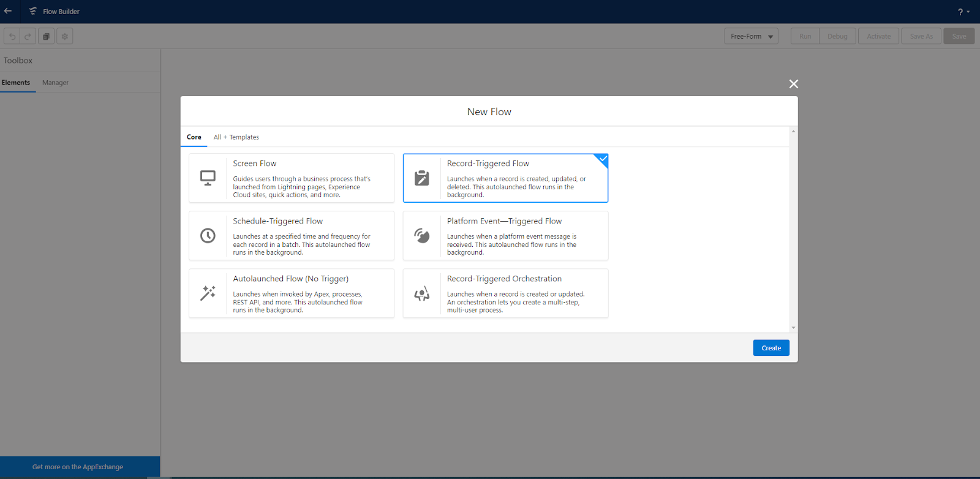
Task: Click the dialog scrollbar up arrow
Action: point(793,131)
